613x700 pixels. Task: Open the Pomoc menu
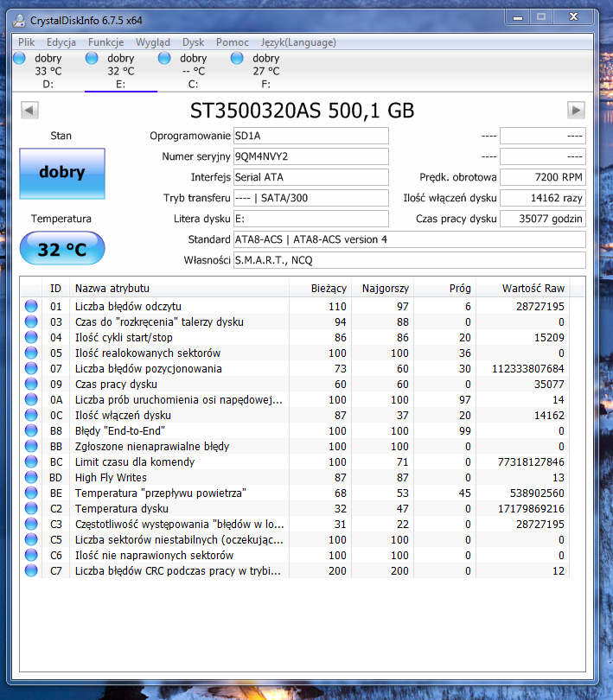coord(233,42)
